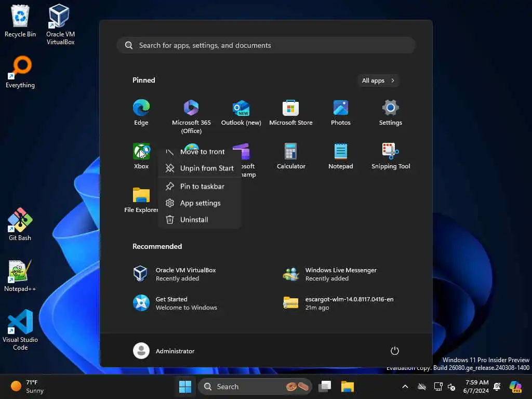Click the crossed-out tray icon beside the chevron
This screenshot has height=399, width=532.
tap(422, 387)
